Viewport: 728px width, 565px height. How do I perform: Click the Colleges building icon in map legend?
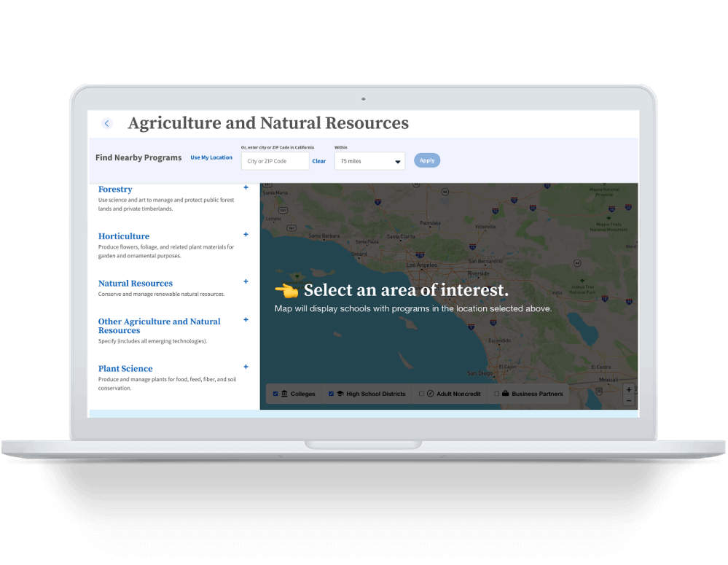coord(284,394)
